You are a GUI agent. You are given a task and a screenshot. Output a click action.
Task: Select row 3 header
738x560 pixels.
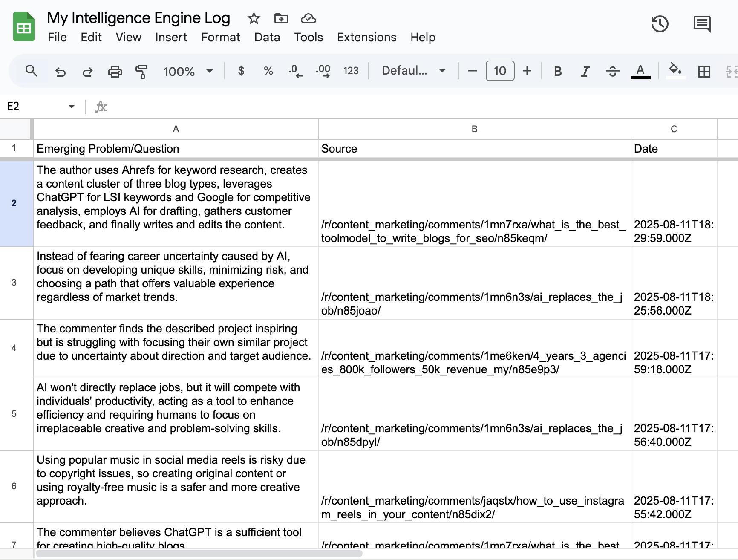[x=16, y=283]
